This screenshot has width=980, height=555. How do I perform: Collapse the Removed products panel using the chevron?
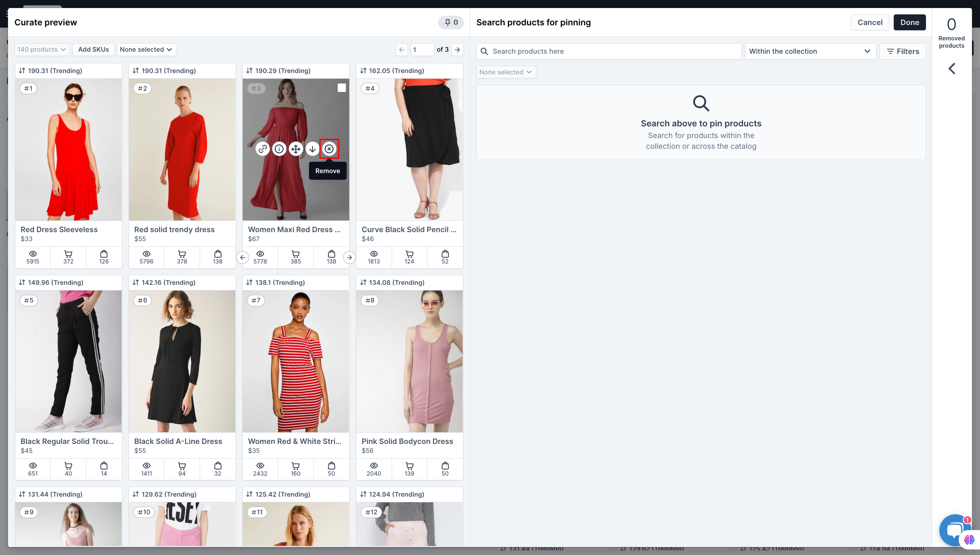pos(951,69)
